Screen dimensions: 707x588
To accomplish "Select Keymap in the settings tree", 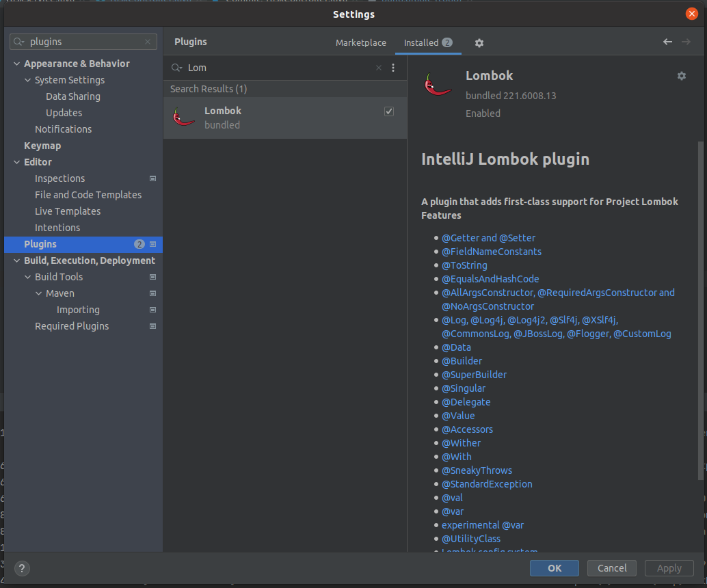I will click(43, 145).
